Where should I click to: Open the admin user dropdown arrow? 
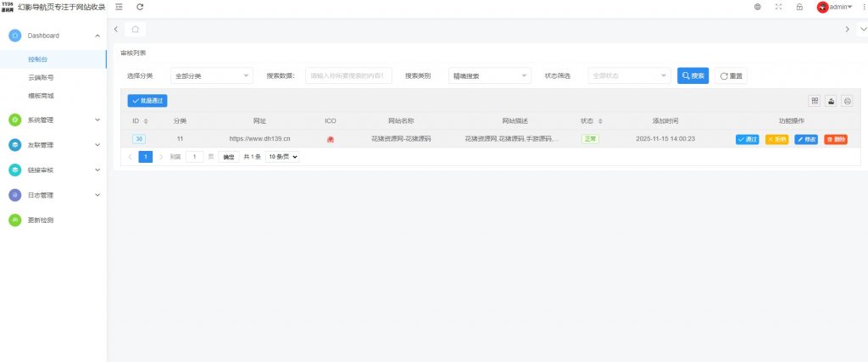click(849, 7)
